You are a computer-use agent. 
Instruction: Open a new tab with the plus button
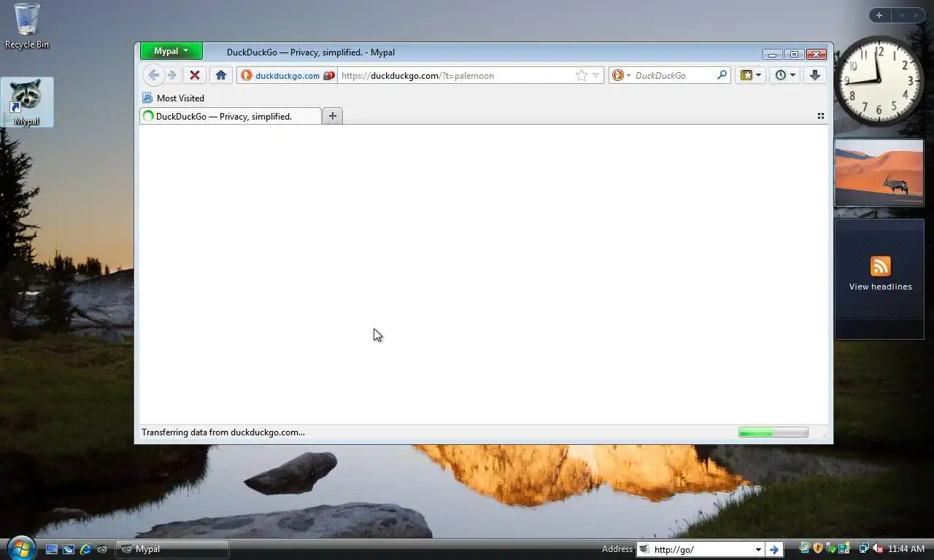[333, 116]
